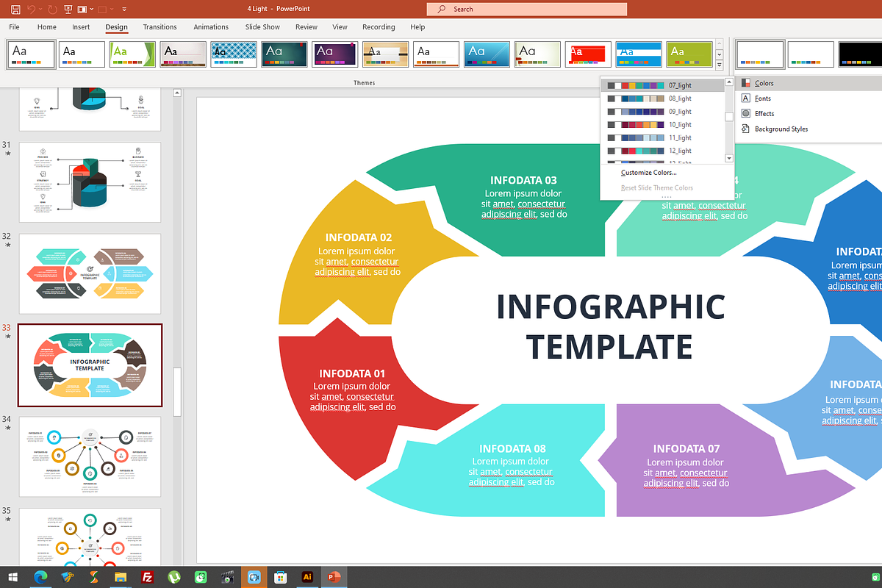
Task: Click PowerPoint icon in taskbar
Action: pyautogui.click(x=334, y=577)
